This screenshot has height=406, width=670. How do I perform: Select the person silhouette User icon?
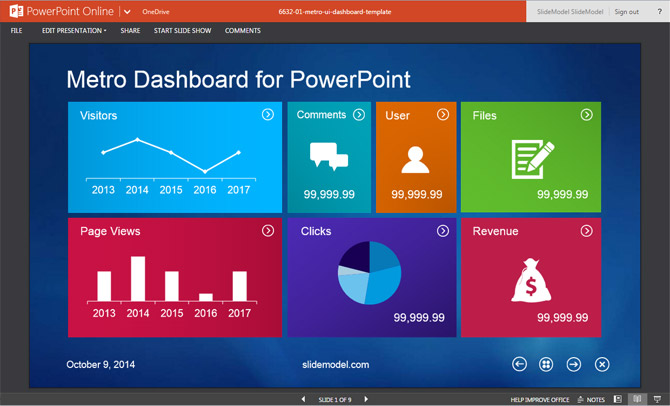(x=415, y=159)
